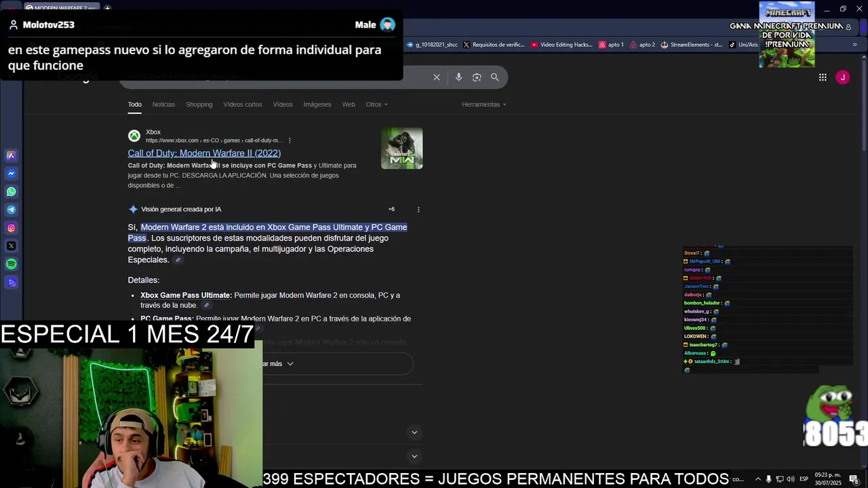868x488 pixels.
Task: Open Spotify in the browser sidebar
Action: click(11, 264)
